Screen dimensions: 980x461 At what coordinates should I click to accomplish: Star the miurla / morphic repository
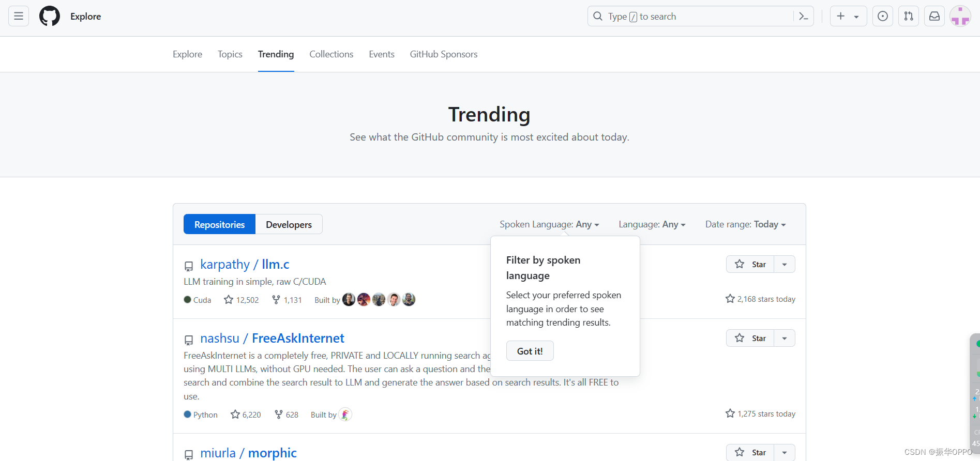[750, 452]
